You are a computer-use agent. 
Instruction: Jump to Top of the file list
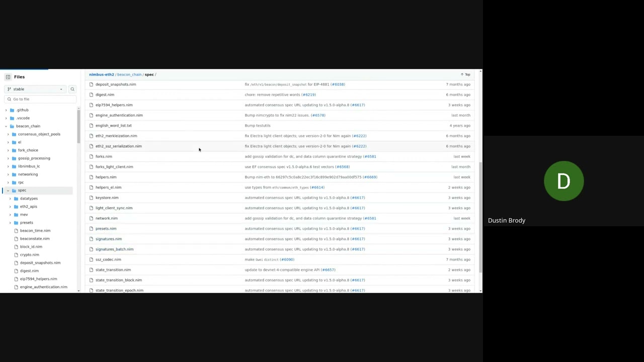tap(465, 74)
